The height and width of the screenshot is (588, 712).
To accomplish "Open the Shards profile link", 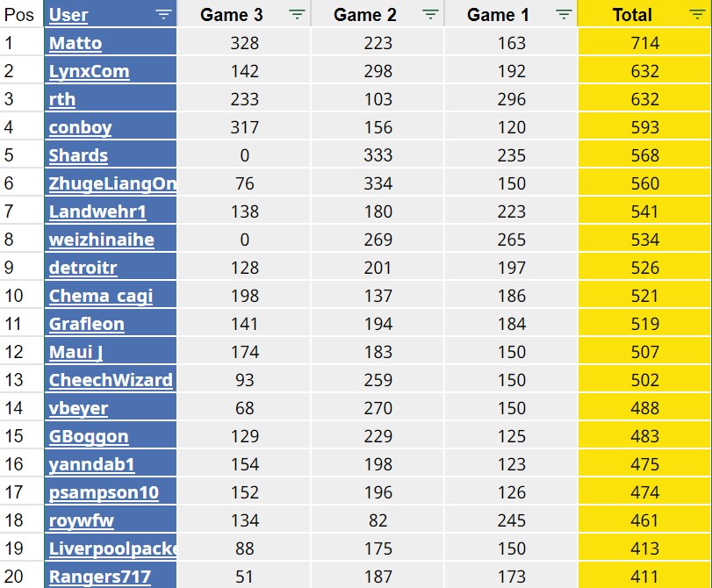I will pyautogui.click(x=78, y=155).
